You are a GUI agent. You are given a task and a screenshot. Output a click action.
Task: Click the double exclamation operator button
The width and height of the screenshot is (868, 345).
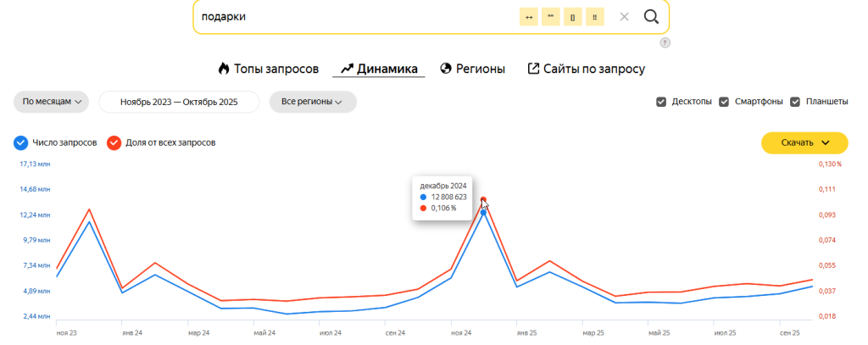click(595, 17)
